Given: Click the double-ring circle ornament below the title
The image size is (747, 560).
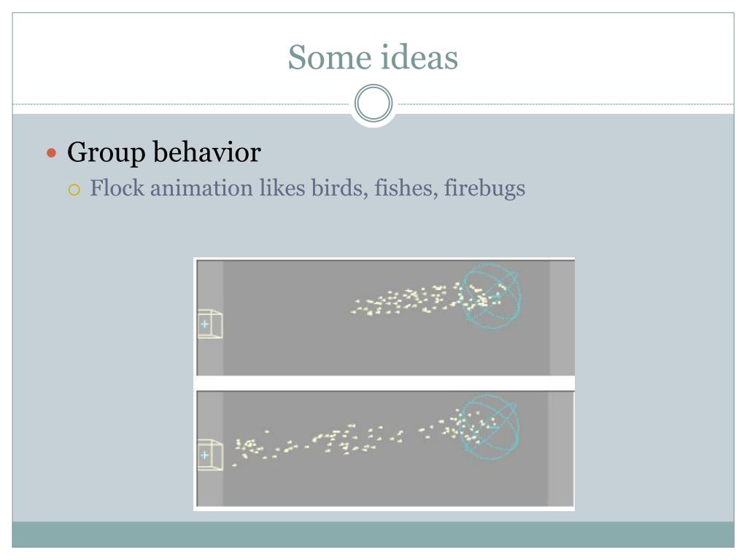Looking at the screenshot, I should pos(373,104).
